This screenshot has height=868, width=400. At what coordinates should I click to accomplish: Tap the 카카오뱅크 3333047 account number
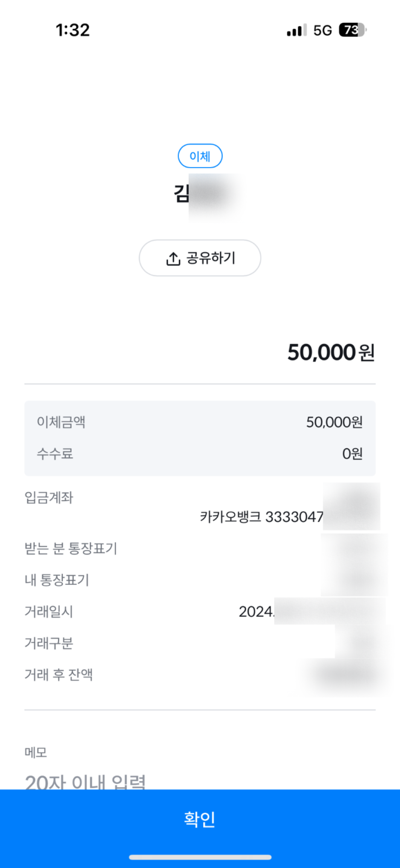pyautogui.click(x=262, y=517)
